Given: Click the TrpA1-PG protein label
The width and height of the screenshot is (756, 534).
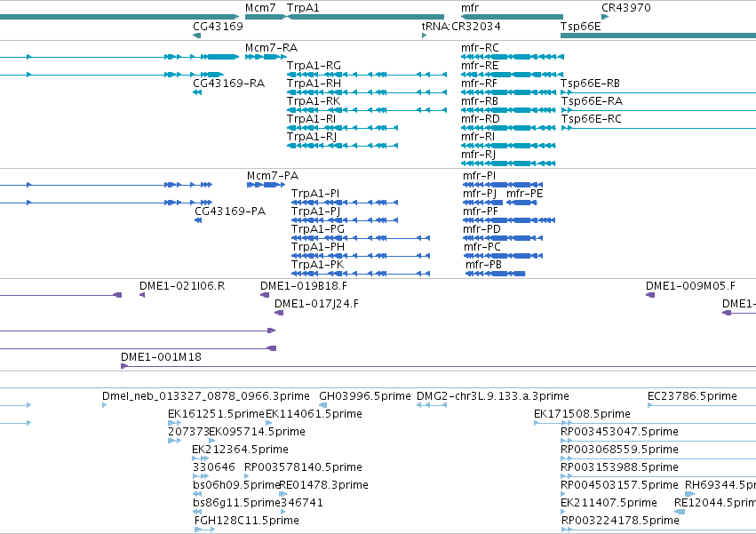Looking at the screenshot, I should (x=318, y=229).
